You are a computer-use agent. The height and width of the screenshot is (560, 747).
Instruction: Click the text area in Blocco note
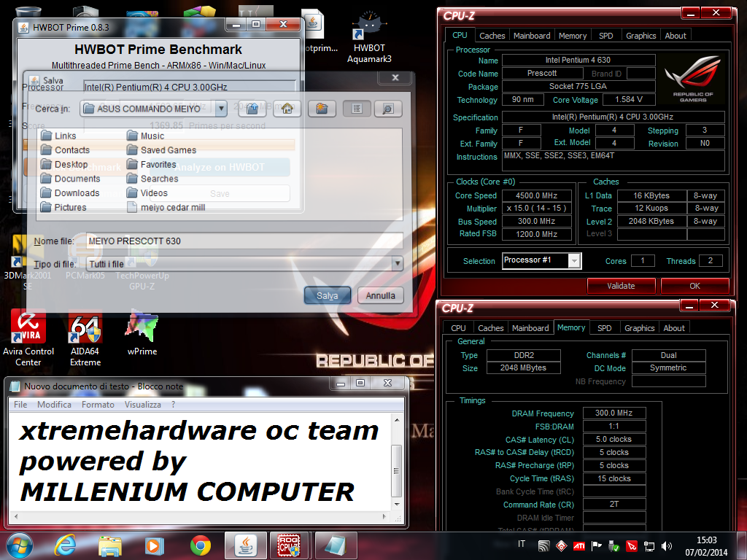[x=200, y=461]
